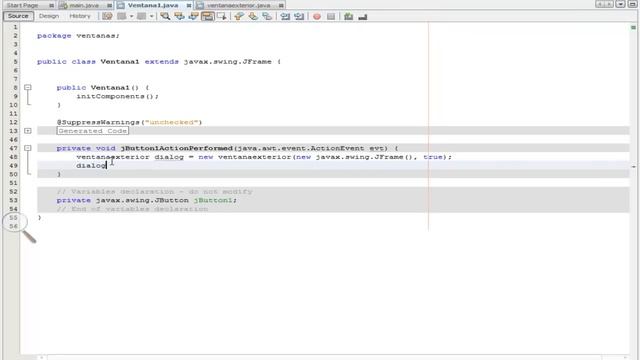
Task: Find the previous occurrence icon
Action: pos(179,16)
